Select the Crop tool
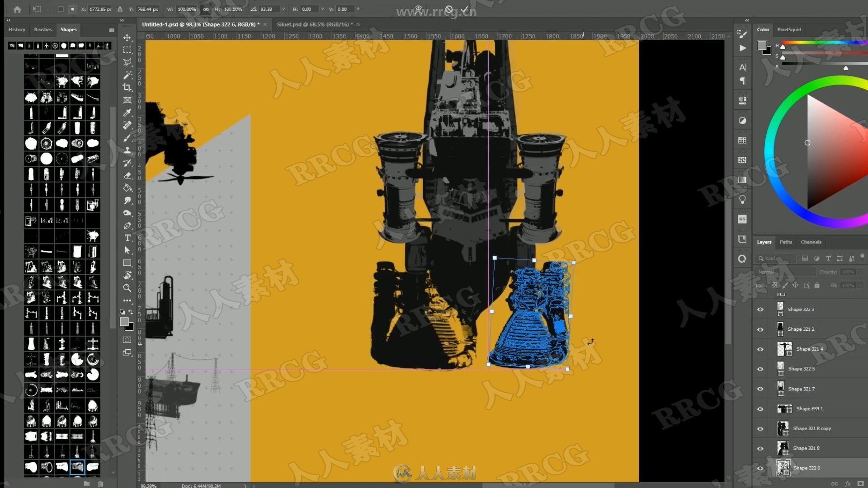The height and width of the screenshot is (488, 868). [x=127, y=87]
